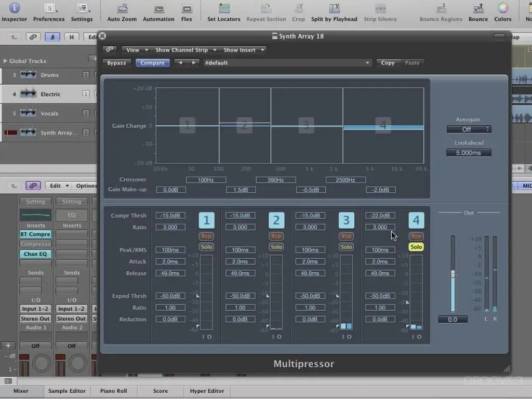Click the mixer link mode icon
This screenshot has width=532, height=399.
click(x=33, y=185)
